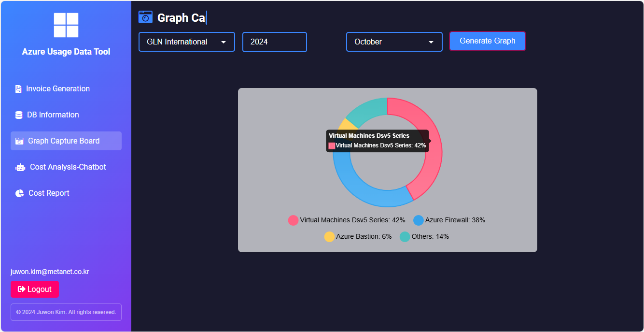Click the Graph Ca page heading text
644x332 pixels.
click(x=182, y=18)
